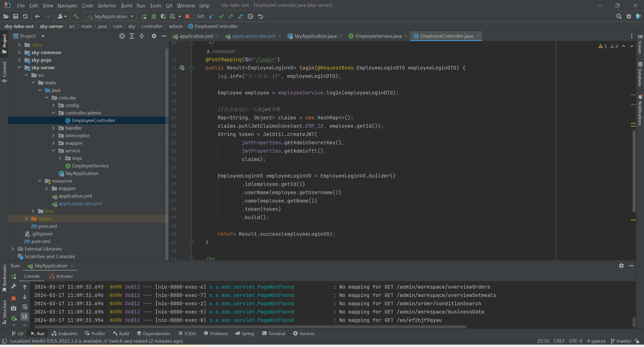644x347 pixels.
Task: Expand the impl folder
Action: click(x=60, y=158)
